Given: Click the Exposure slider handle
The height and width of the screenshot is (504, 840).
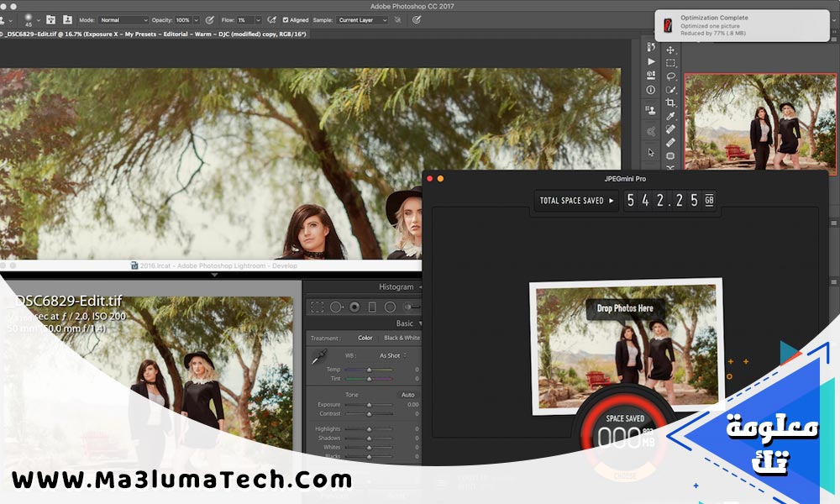Looking at the screenshot, I should coord(368,405).
